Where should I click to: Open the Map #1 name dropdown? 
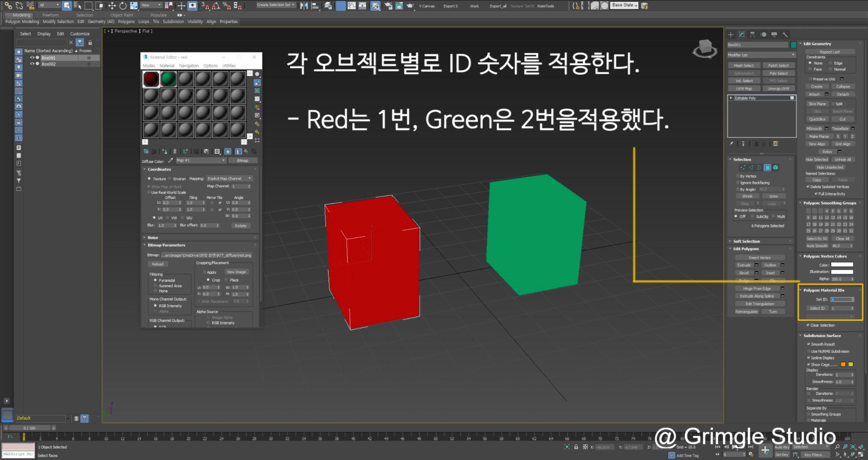click(x=201, y=160)
